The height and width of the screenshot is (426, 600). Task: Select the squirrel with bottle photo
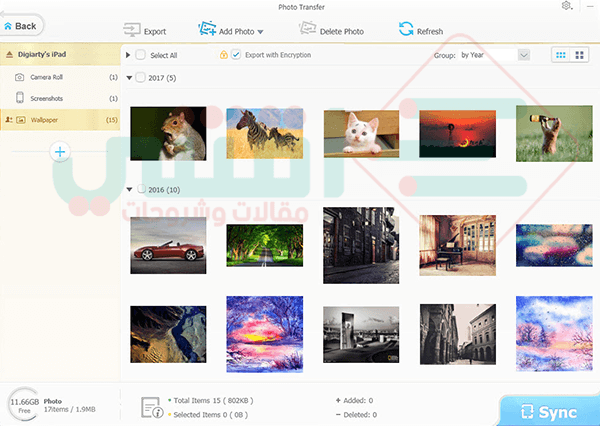pos(554,134)
